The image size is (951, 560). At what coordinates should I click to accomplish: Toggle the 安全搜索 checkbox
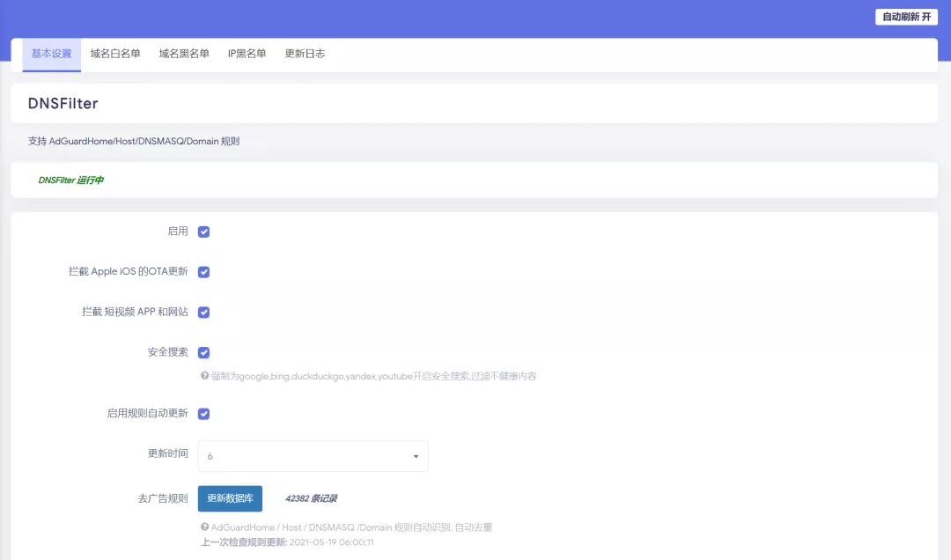(203, 352)
